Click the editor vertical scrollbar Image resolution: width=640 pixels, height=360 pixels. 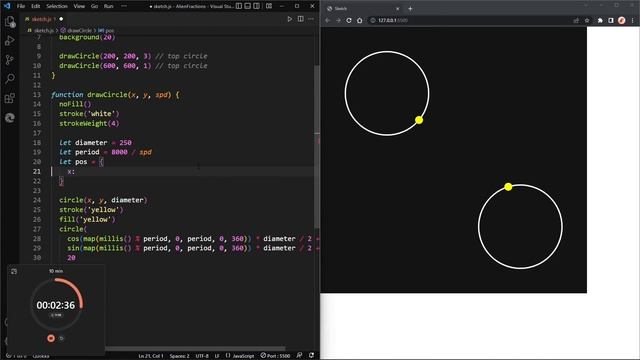pyautogui.click(x=317, y=147)
